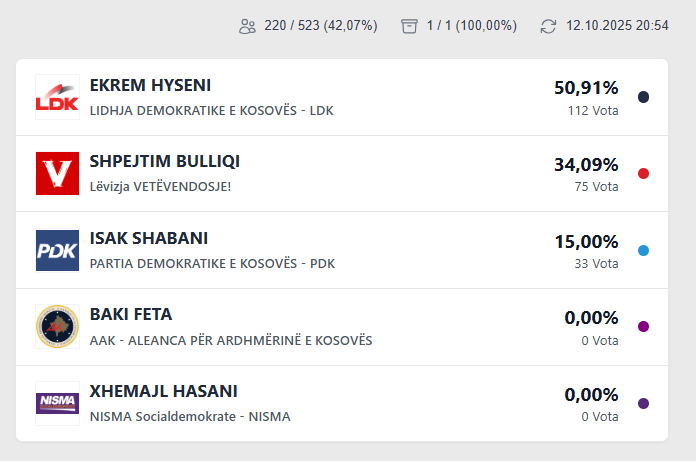Open candidate name Isak Shabani

coord(149,239)
